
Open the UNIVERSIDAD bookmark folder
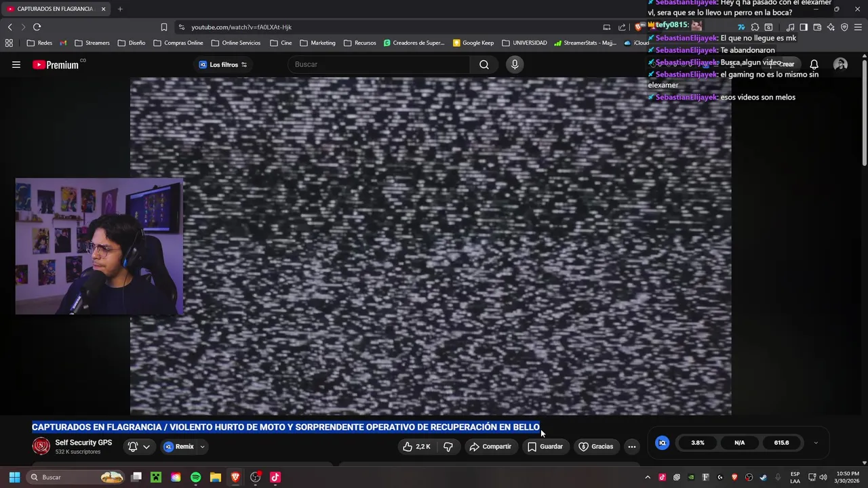pos(525,43)
